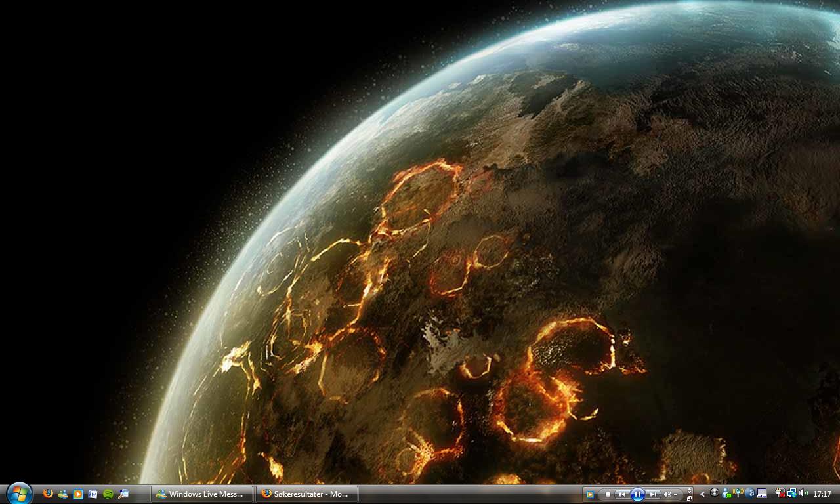Click the last Quick Launch icon after Spotify
This screenshot has width=840, height=504.
point(123,493)
